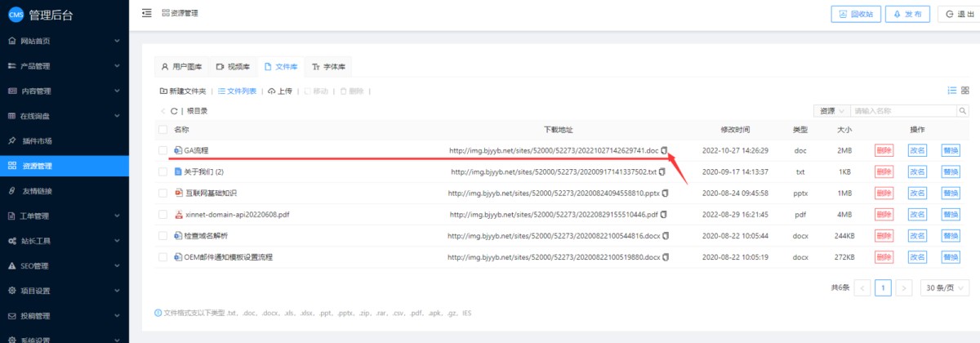Click the 新建文件夹 toolbar item

pos(183,91)
